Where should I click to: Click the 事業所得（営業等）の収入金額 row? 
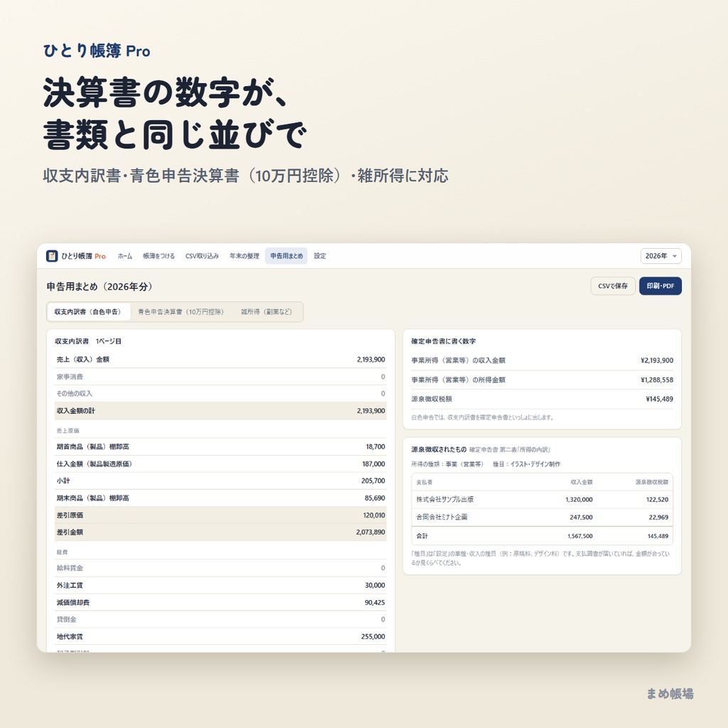(x=542, y=360)
